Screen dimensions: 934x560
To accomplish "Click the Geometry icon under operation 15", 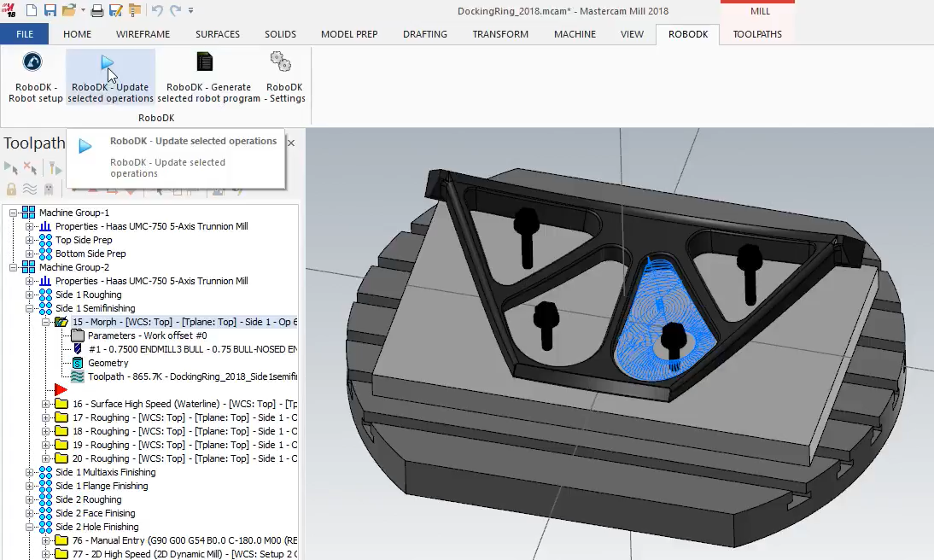I will click(78, 363).
